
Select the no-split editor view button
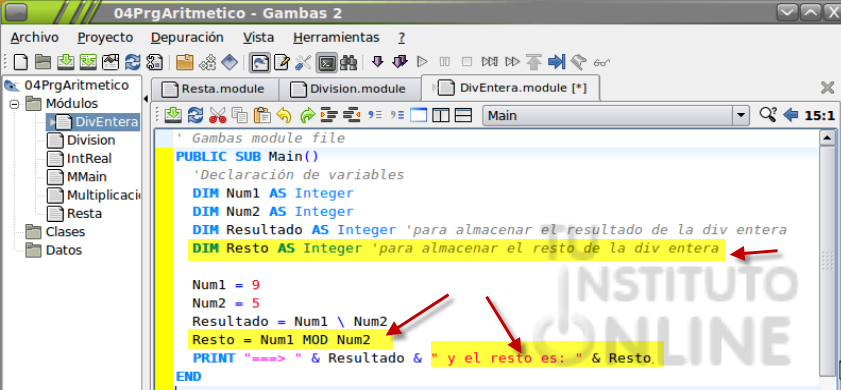tap(418, 115)
